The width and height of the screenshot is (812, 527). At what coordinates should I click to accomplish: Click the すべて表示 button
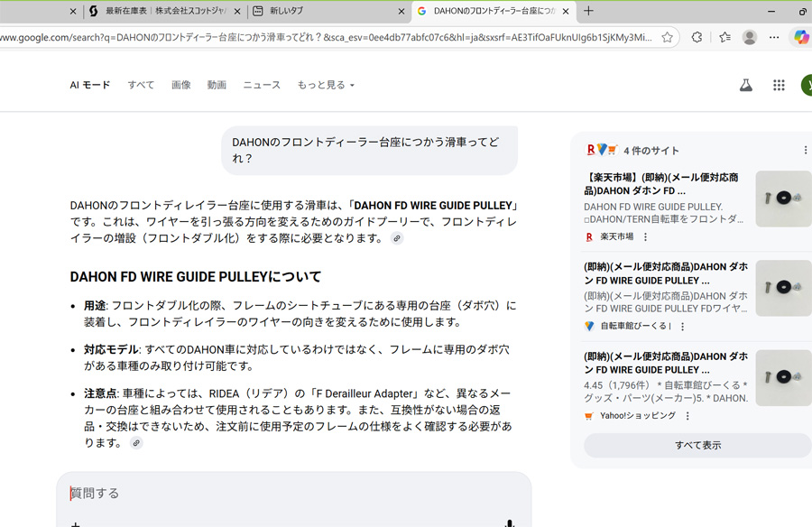(x=697, y=445)
